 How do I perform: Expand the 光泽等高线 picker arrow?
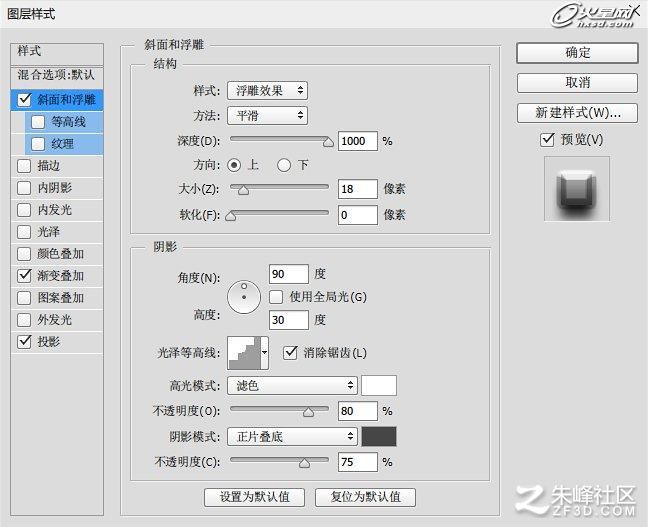(x=264, y=353)
